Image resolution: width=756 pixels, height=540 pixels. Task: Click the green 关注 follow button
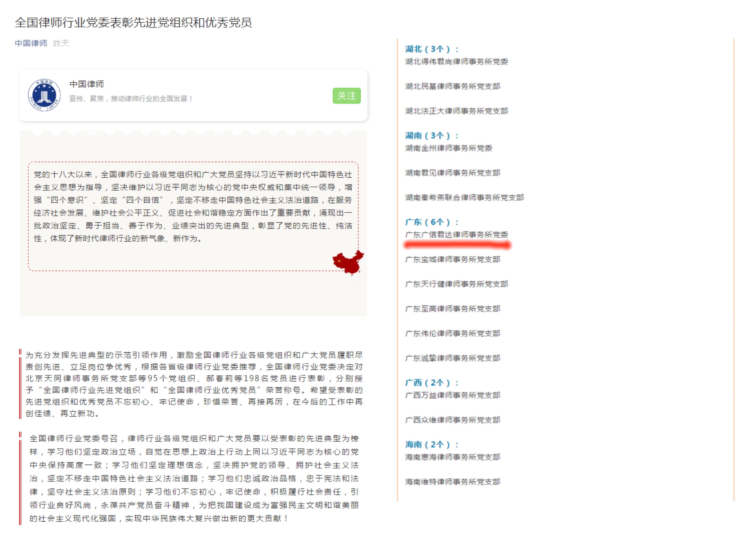pos(346,96)
